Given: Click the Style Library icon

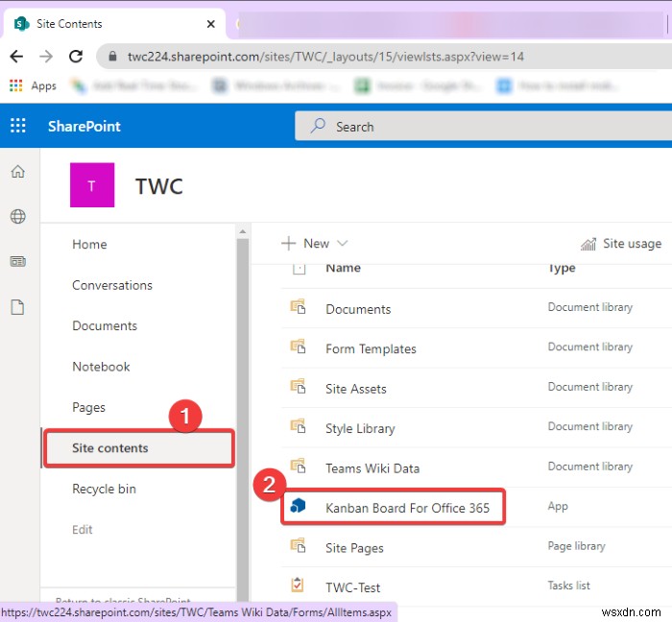Looking at the screenshot, I should pos(298,426).
